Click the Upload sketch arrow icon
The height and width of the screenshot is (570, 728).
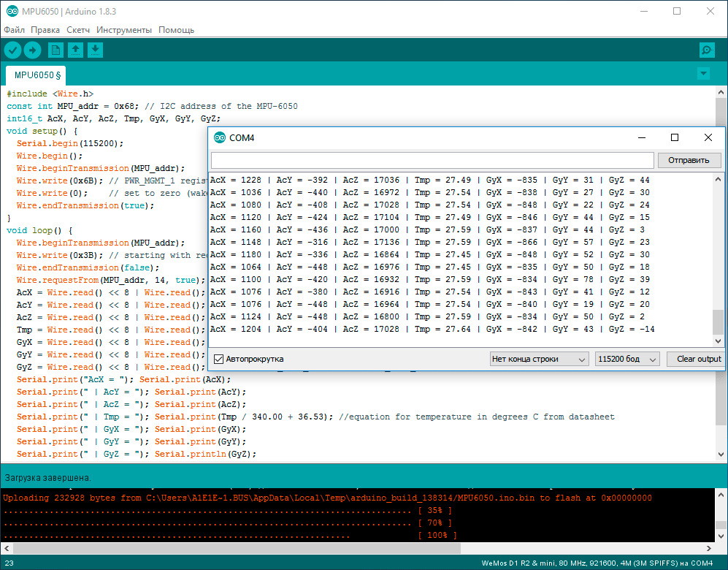(33, 50)
